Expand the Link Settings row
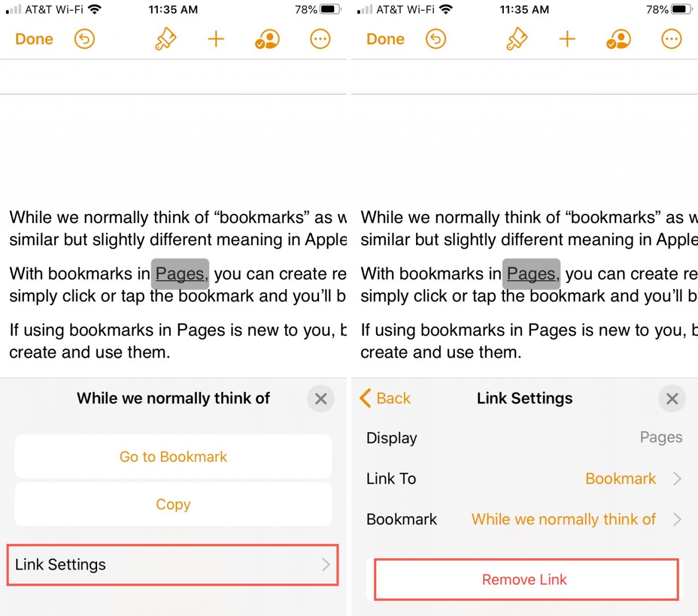698x616 pixels. (173, 565)
